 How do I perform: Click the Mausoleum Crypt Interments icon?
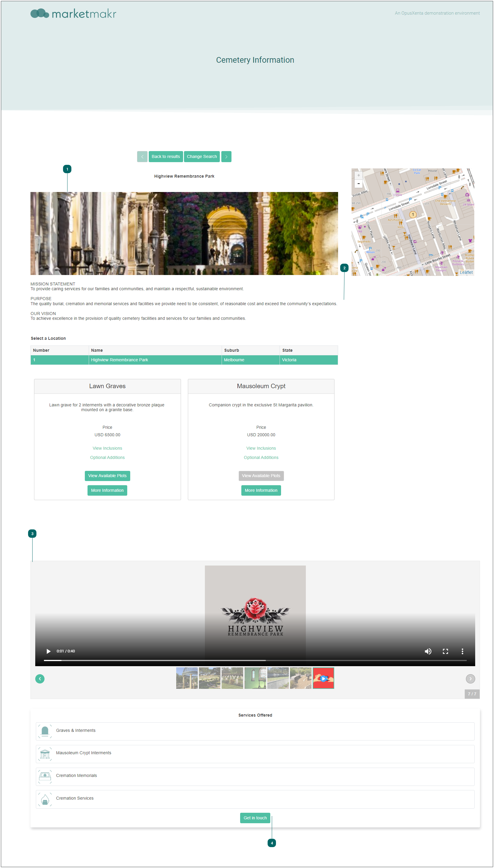pyautogui.click(x=45, y=754)
